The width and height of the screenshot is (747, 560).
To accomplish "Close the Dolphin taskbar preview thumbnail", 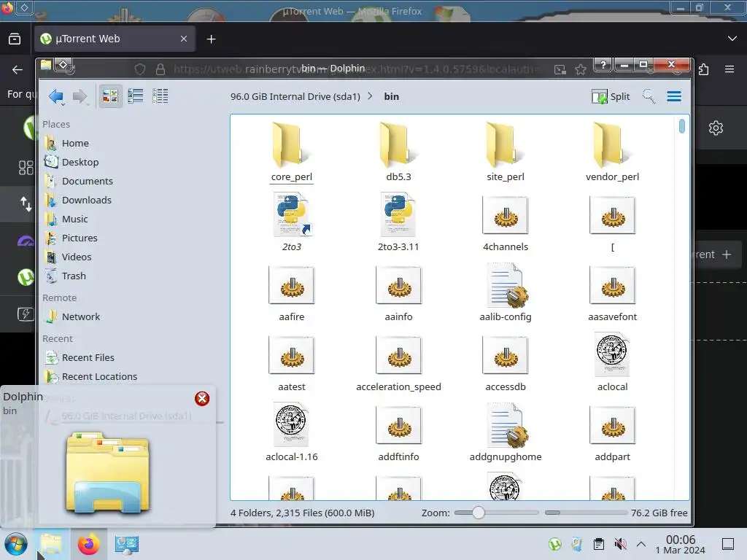I will click(x=202, y=399).
